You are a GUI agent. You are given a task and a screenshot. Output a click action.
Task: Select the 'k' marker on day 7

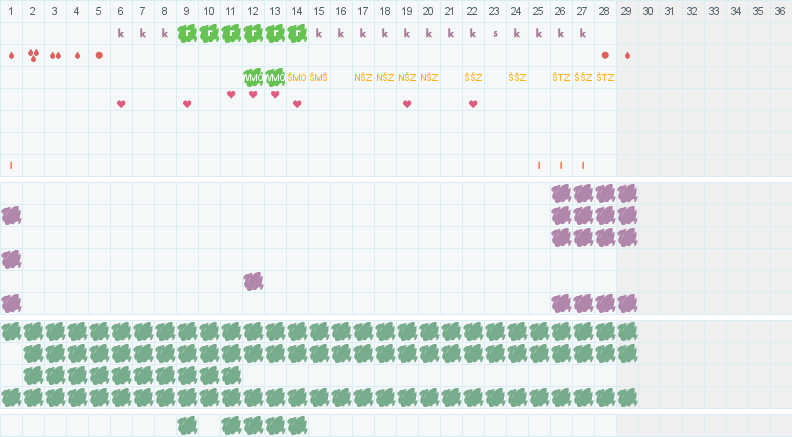coord(143,33)
